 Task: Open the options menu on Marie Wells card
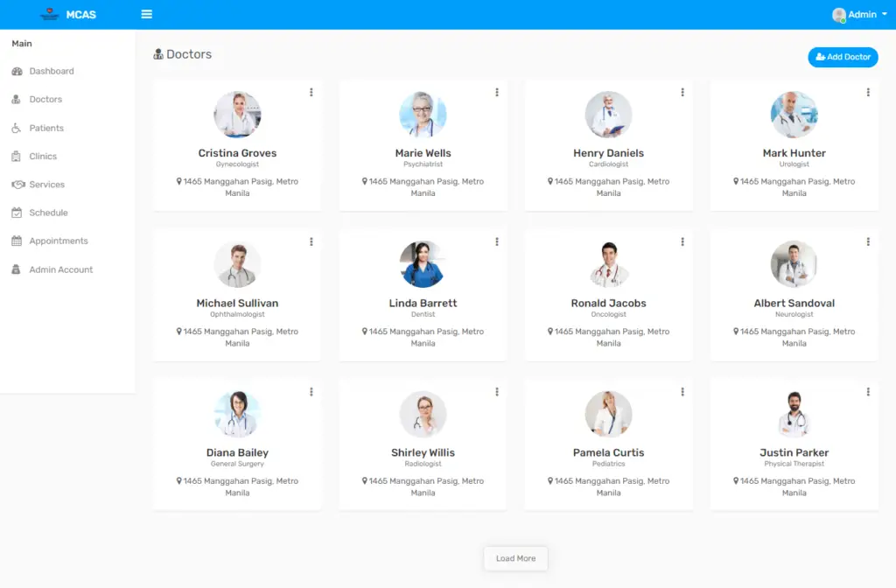(497, 92)
